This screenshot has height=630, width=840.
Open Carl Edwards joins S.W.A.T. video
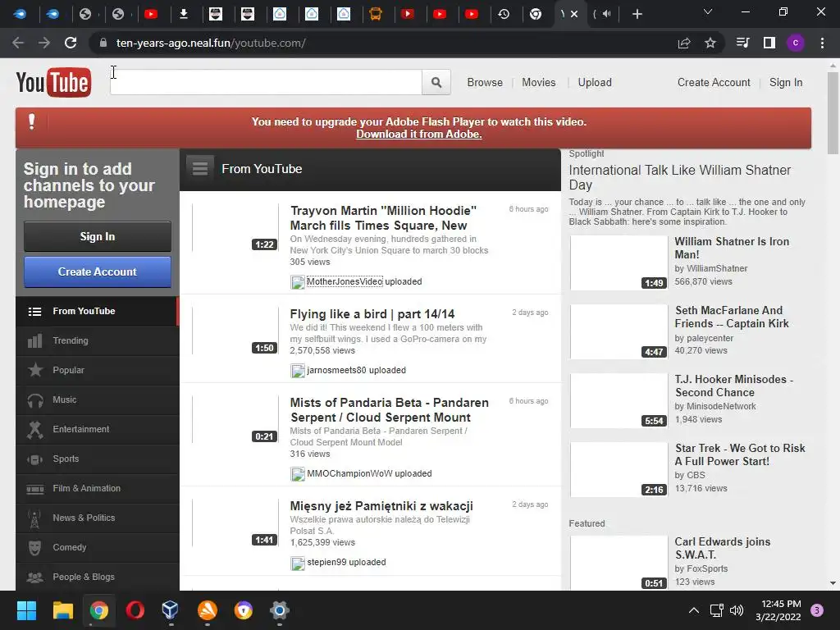[722, 548]
